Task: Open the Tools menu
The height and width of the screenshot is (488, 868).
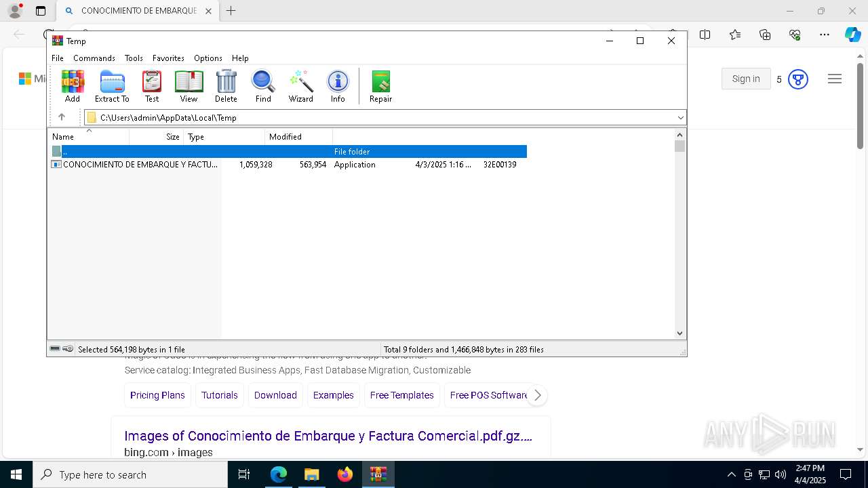Action: pyautogui.click(x=134, y=58)
